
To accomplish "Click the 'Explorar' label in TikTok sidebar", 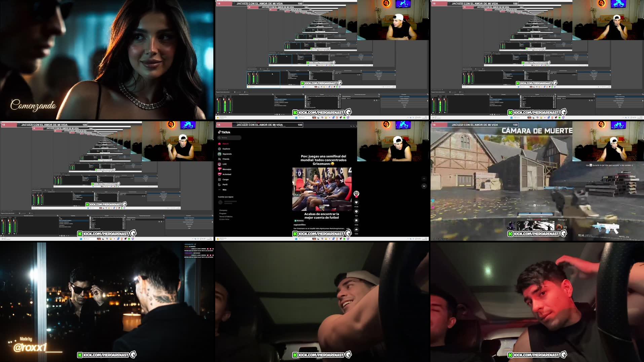I will pos(226,149).
